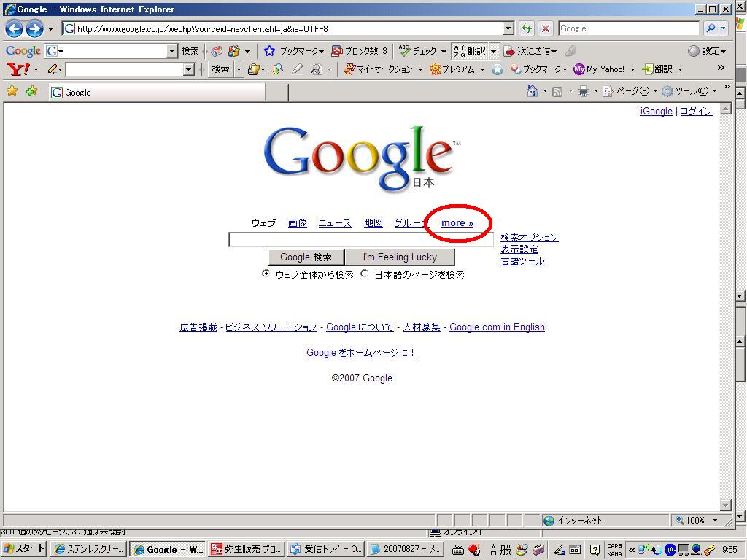Open a new blank tab

pos(277,93)
